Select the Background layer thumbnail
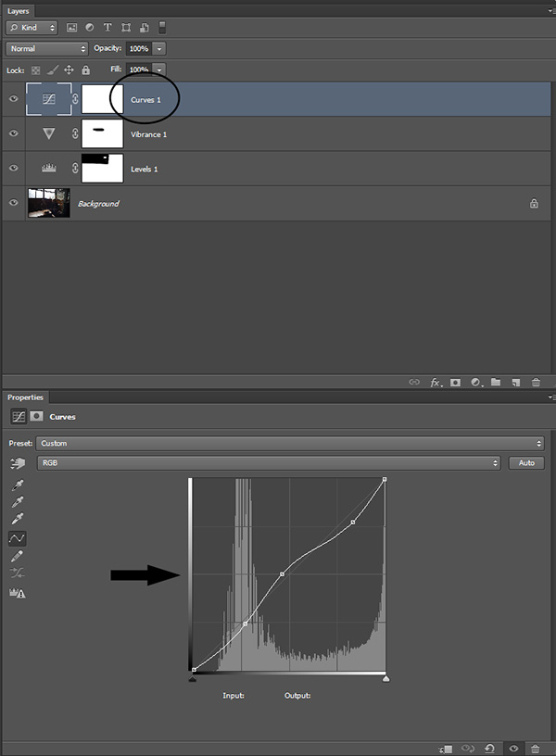Viewport: 556px width, 756px height. click(x=49, y=203)
